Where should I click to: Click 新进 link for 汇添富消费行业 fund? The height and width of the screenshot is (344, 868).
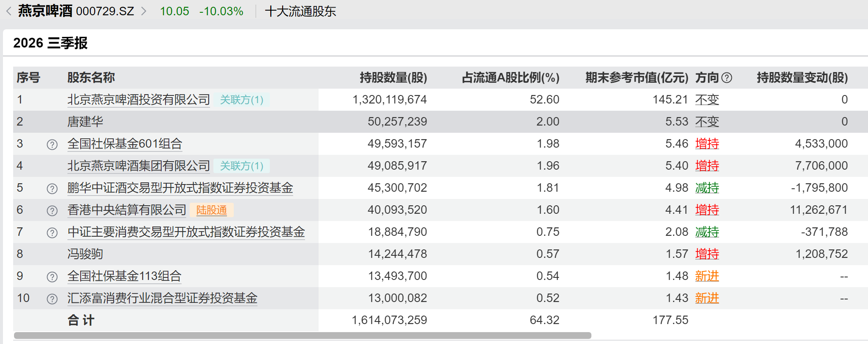point(707,298)
